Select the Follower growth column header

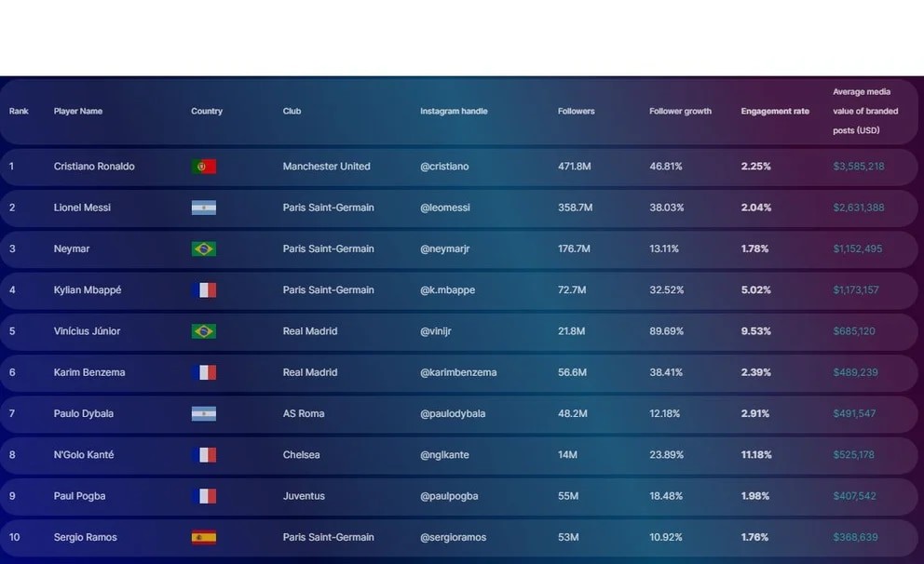pos(680,112)
